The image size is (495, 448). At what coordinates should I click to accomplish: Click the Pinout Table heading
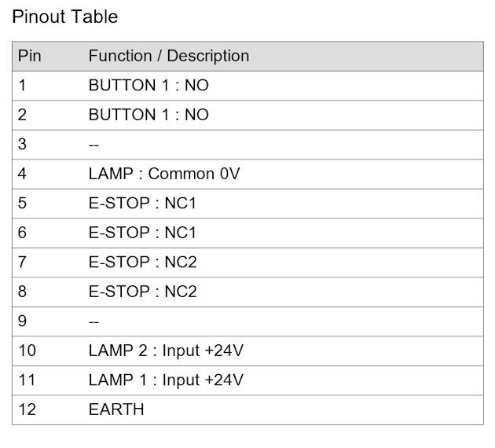(x=65, y=17)
